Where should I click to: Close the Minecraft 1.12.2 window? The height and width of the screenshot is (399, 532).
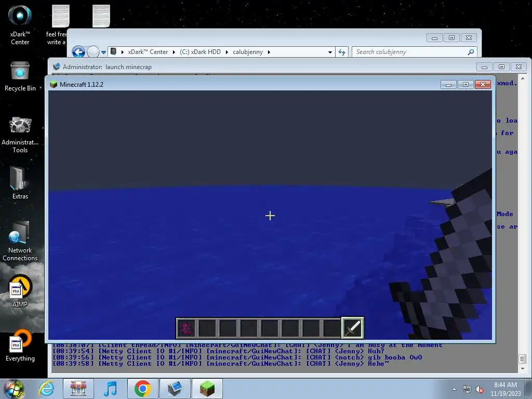(483, 85)
